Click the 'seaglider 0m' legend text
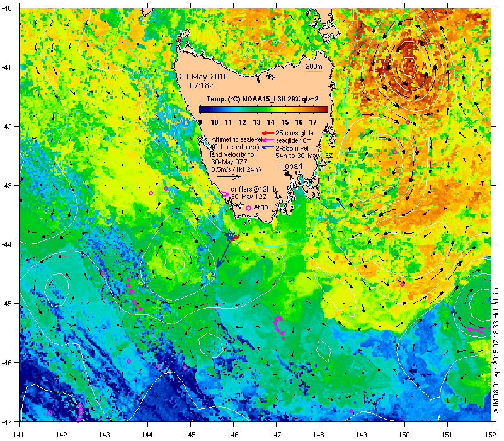The width and height of the screenshot is (504, 441). (294, 140)
